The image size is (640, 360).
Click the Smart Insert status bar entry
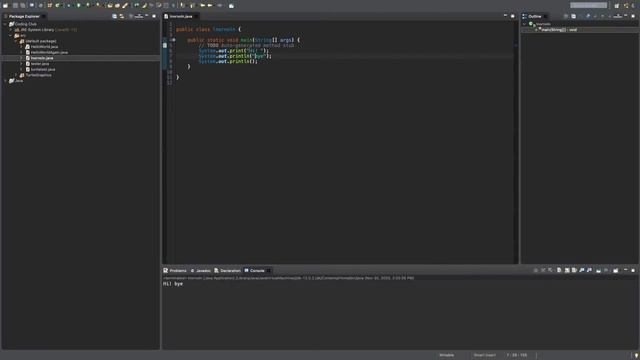pyautogui.click(x=484, y=355)
